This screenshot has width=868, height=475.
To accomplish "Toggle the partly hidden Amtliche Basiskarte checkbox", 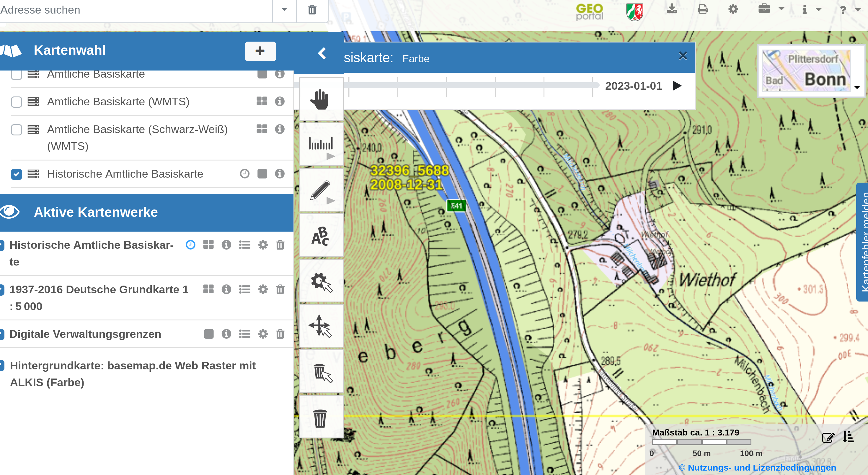I will pos(17,75).
